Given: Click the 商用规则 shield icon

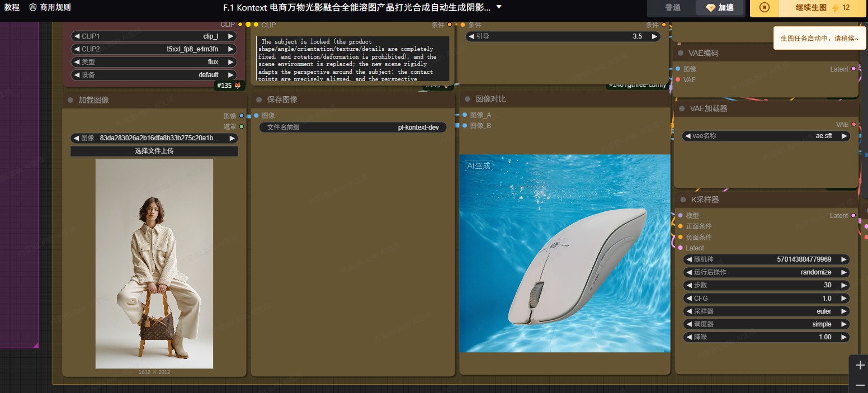Looking at the screenshot, I should coord(33,7).
